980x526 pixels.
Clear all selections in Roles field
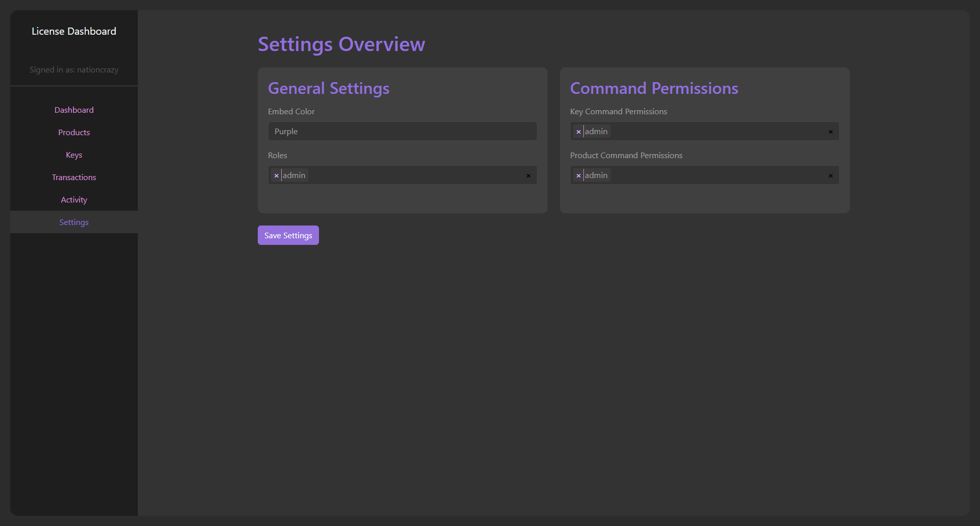tap(528, 176)
